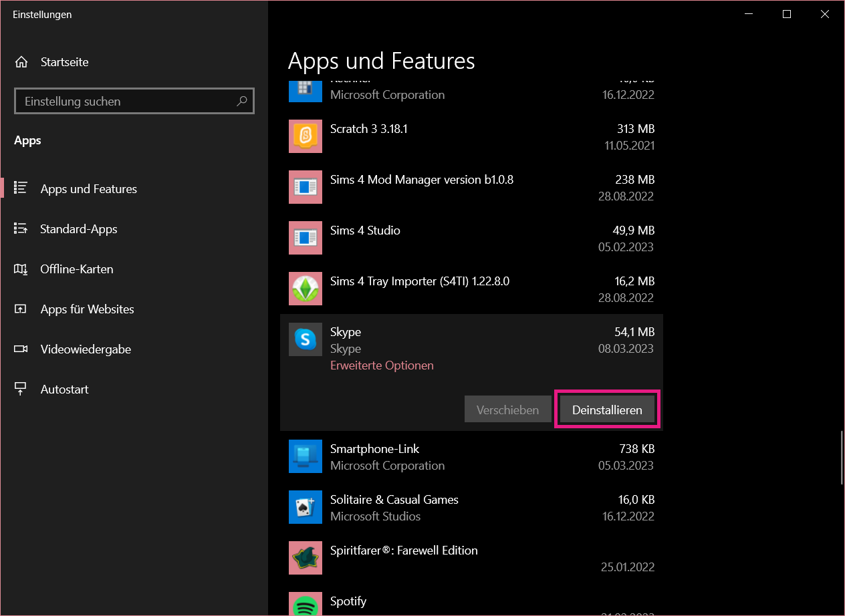This screenshot has width=845, height=616.
Task: Go to Startseite home page
Action: pos(64,62)
